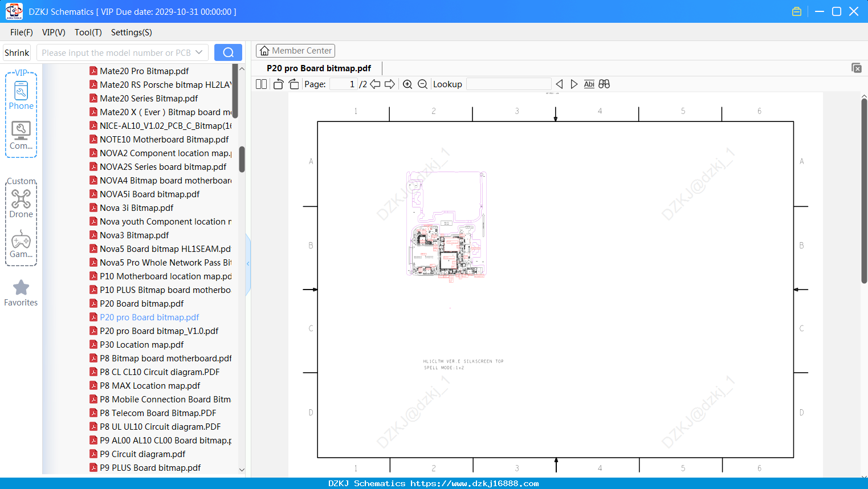Click the file list scroll-up arrow
This screenshot has width=868, height=489.
(x=242, y=68)
